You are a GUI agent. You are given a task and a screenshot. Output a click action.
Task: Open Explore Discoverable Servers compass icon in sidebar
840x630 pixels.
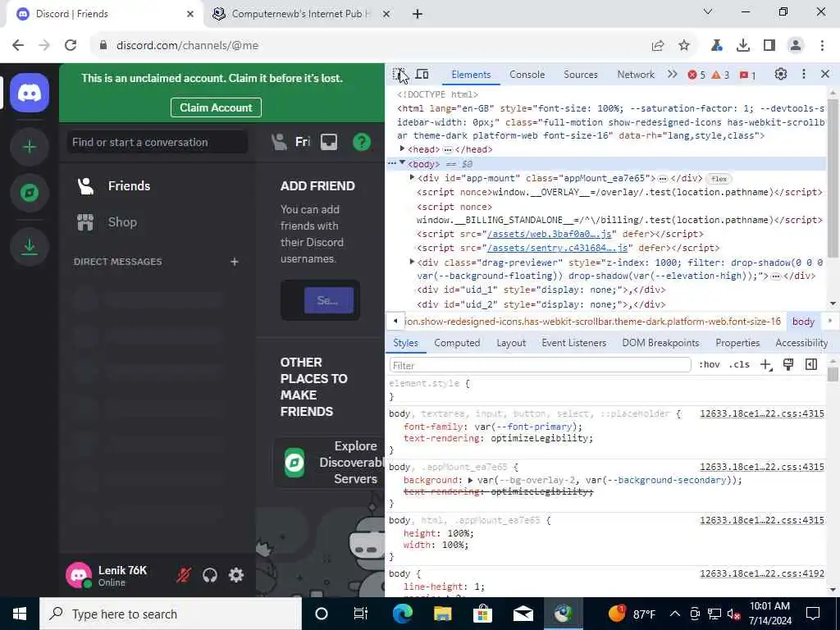(30, 192)
